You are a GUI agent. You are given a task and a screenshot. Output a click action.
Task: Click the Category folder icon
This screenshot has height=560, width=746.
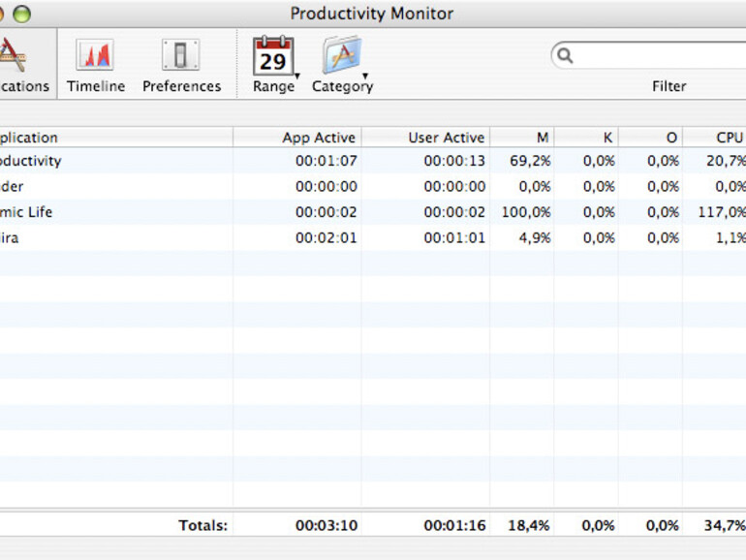click(x=341, y=56)
